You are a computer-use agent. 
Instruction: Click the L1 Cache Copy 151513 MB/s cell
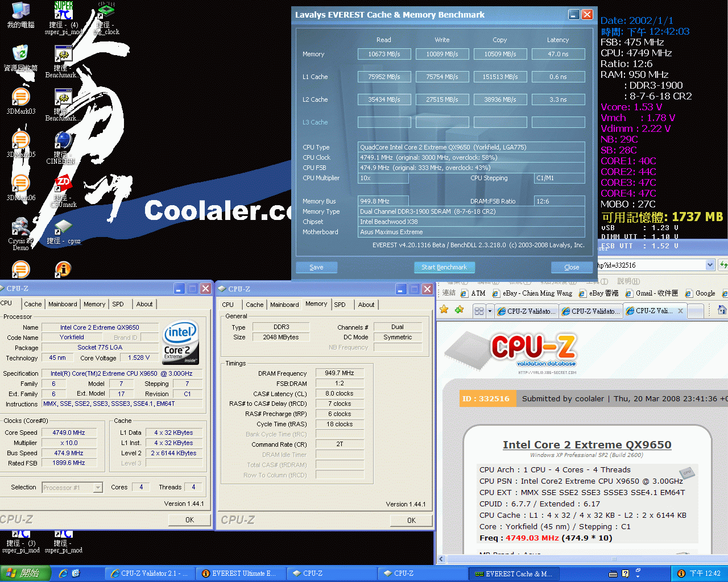(x=500, y=77)
